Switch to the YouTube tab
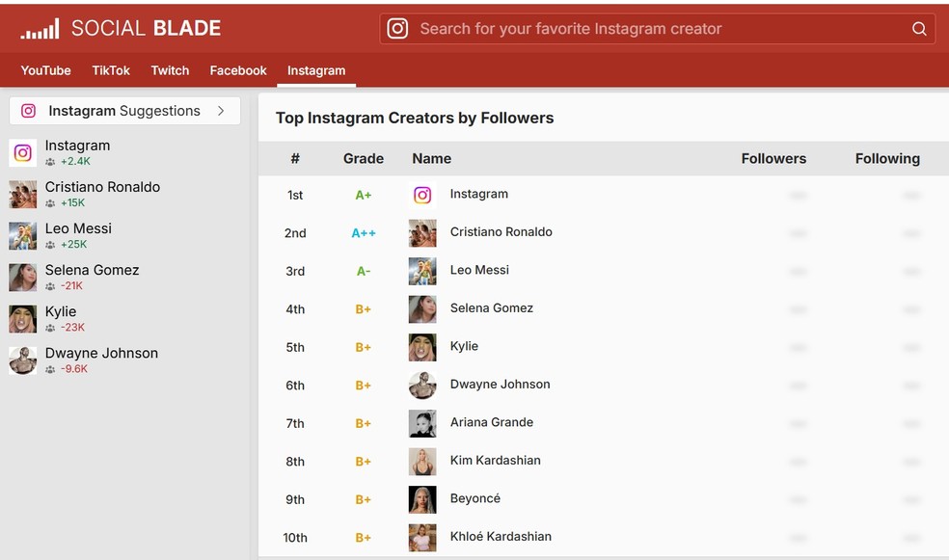 coord(46,70)
